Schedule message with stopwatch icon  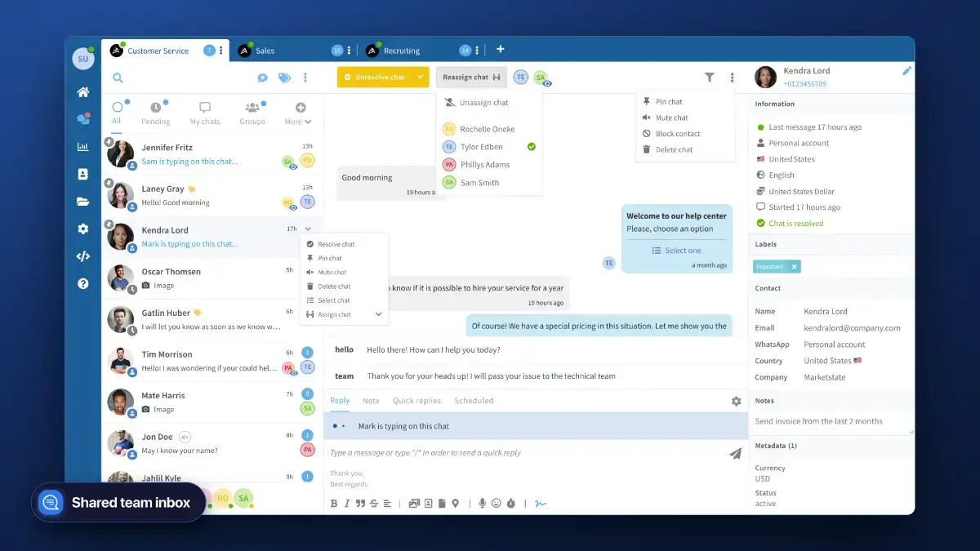coord(511,504)
